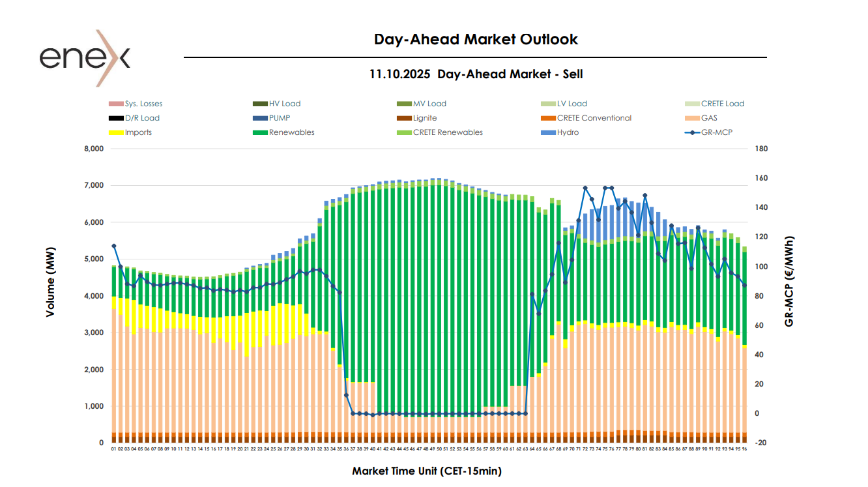The image size is (868, 487).
Task: Click the blue Hydro legend swatch
Action: 548,132
